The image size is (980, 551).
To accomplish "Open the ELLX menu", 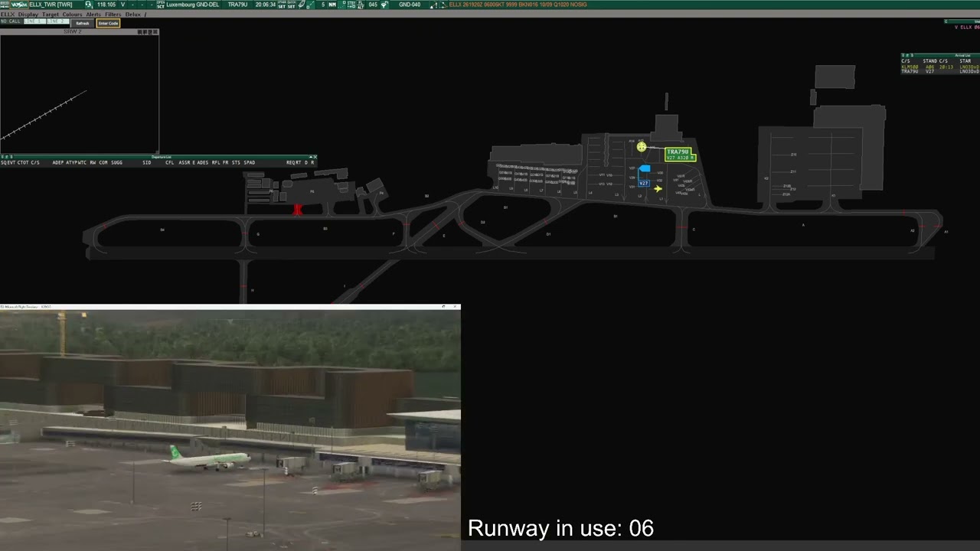I will click(7, 14).
